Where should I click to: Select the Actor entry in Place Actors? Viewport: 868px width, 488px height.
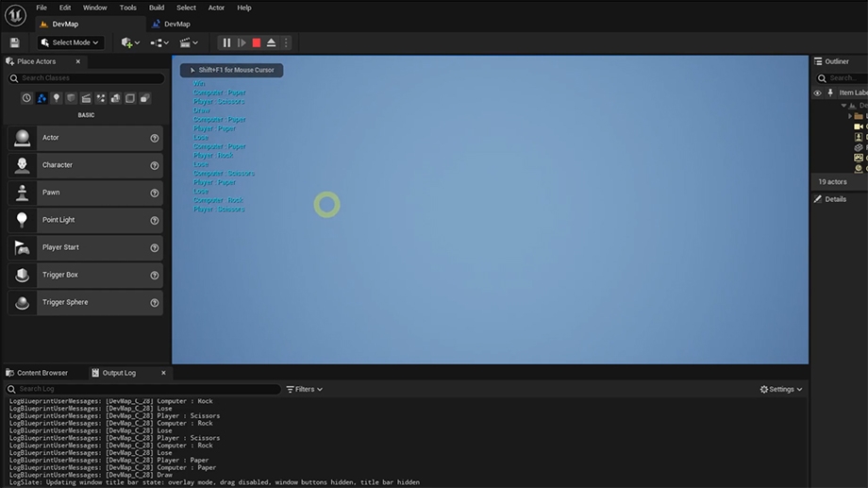coord(85,138)
